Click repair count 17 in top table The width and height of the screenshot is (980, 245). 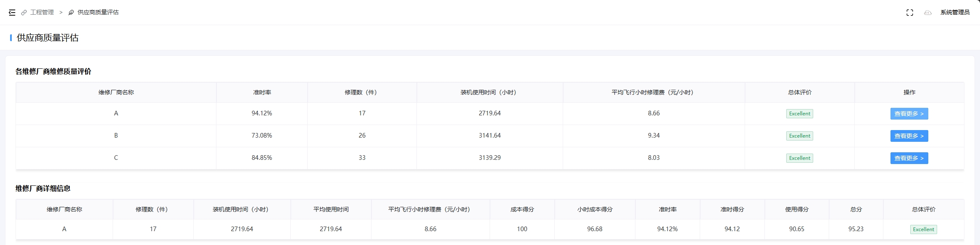362,113
